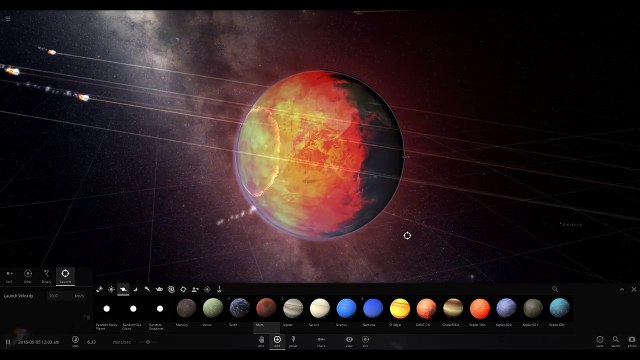Screen dimensions: 640x360
Task: Adjust the simulation speed slider handle
Action: point(148,342)
